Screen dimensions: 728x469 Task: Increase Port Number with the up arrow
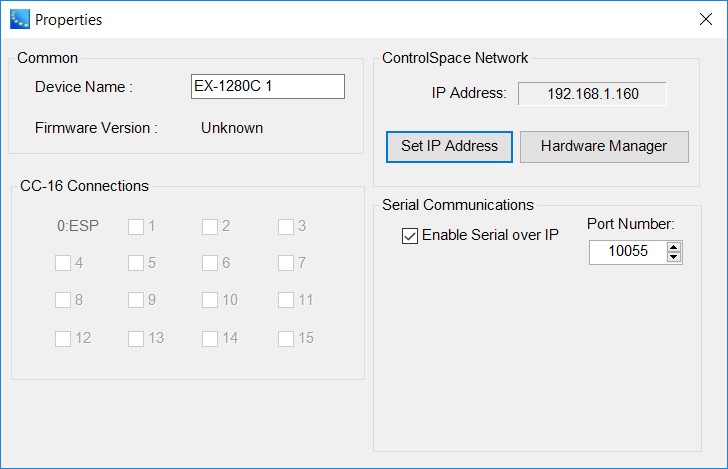(x=674, y=247)
